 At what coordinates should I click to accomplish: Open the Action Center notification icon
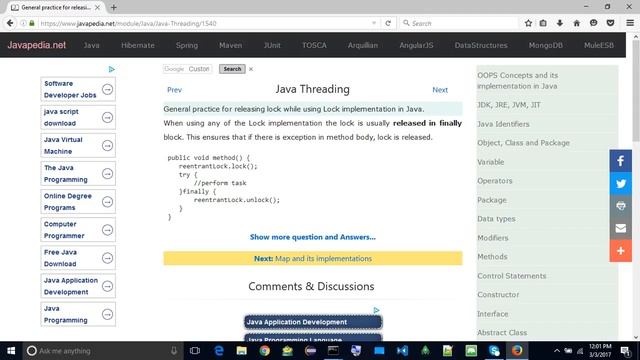click(625, 351)
